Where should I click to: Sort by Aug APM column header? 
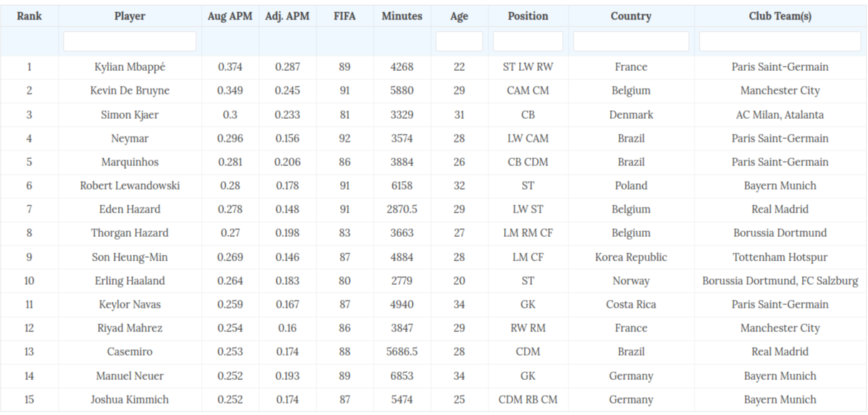(x=230, y=16)
